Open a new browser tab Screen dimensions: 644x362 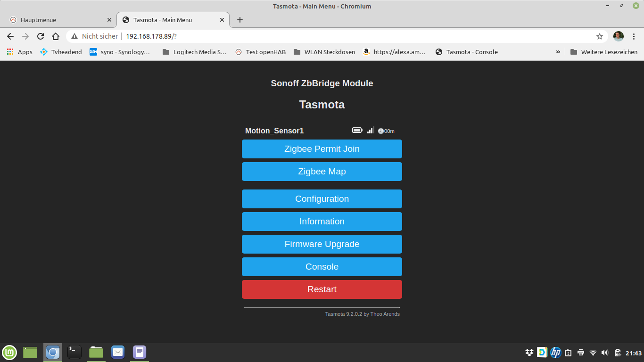point(240,20)
